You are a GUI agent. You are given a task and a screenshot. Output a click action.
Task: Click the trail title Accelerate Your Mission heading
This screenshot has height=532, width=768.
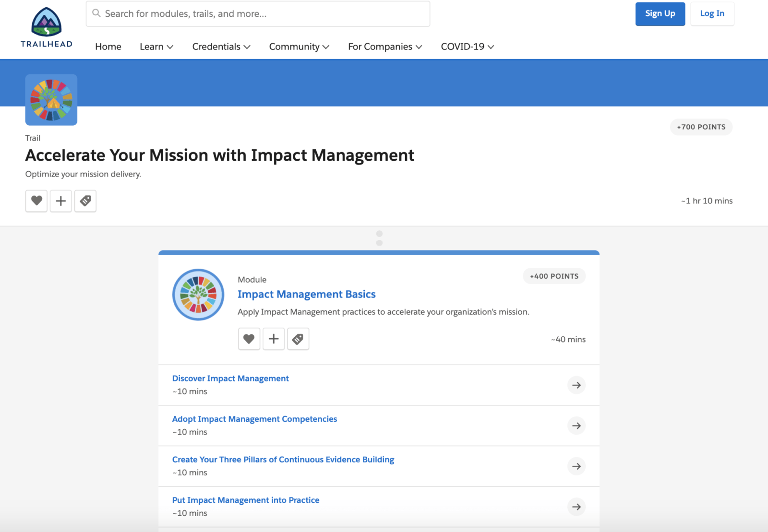pyautogui.click(x=219, y=155)
